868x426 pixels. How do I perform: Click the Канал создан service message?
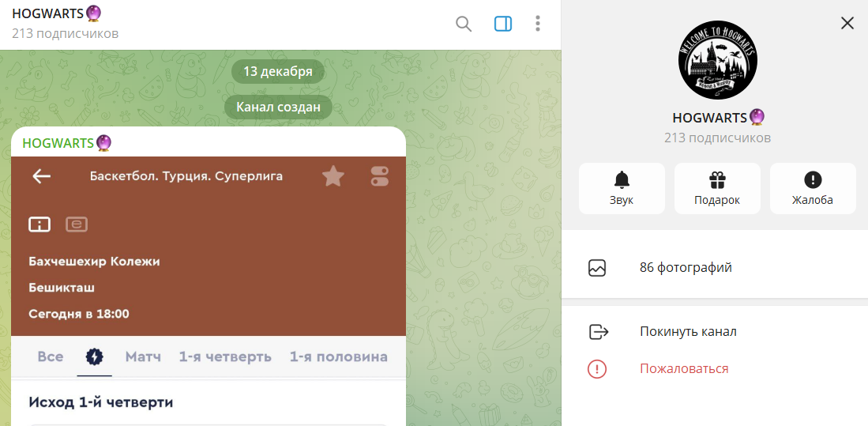coord(278,107)
